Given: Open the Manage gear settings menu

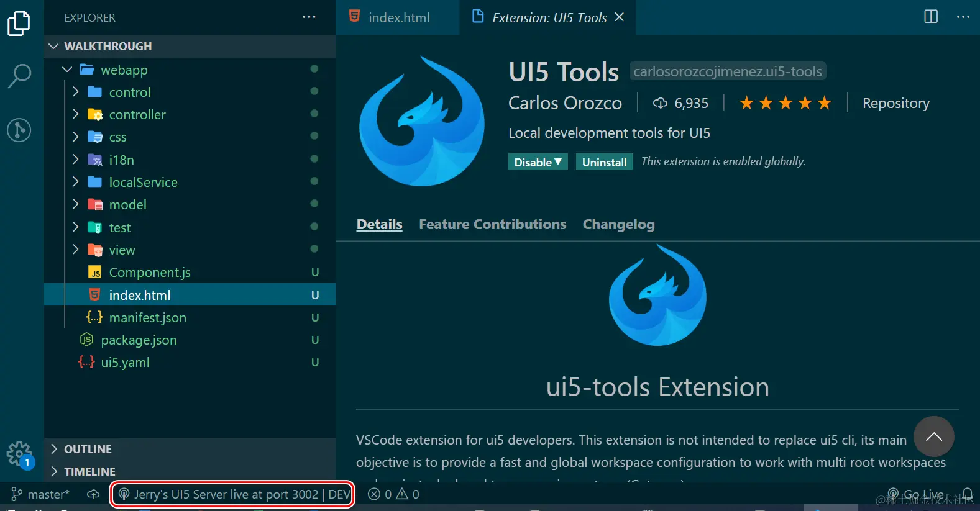Looking at the screenshot, I should (x=19, y=454).
